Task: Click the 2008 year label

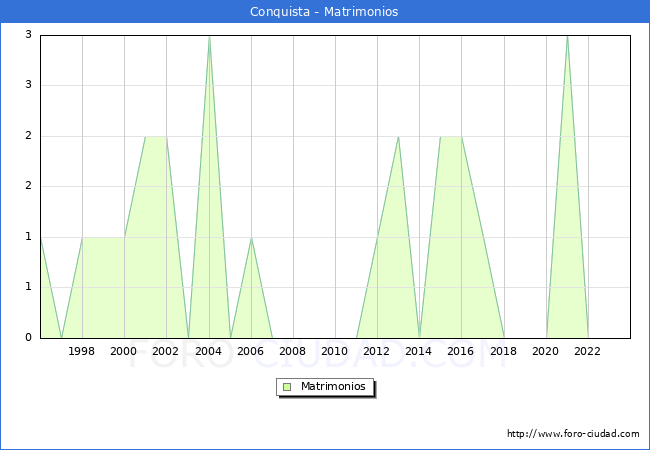Action: point(292,351)
